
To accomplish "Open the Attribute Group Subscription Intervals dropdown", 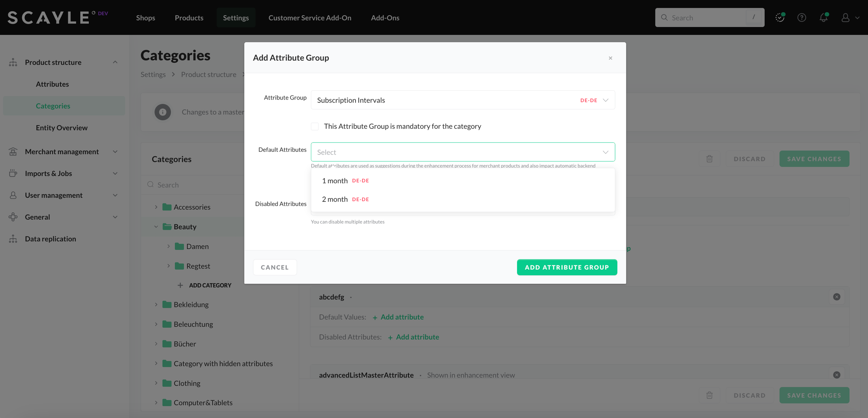I will tap(462, 100).
